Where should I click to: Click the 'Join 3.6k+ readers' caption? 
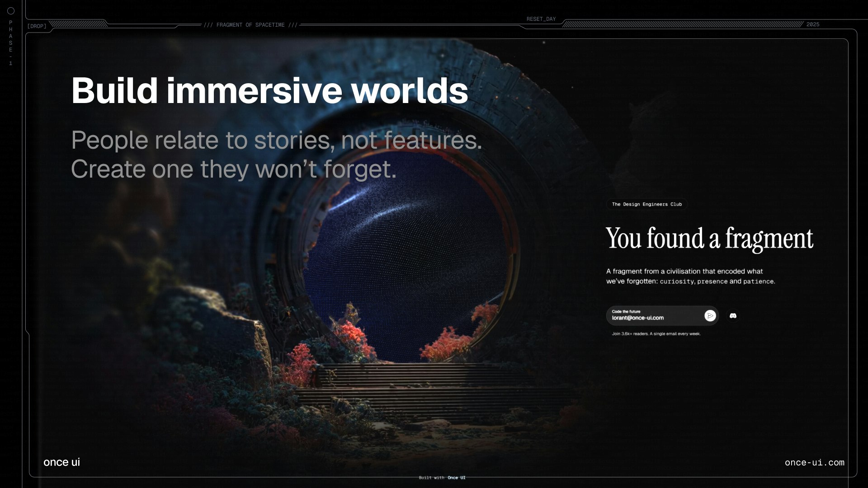coord(656,334)
